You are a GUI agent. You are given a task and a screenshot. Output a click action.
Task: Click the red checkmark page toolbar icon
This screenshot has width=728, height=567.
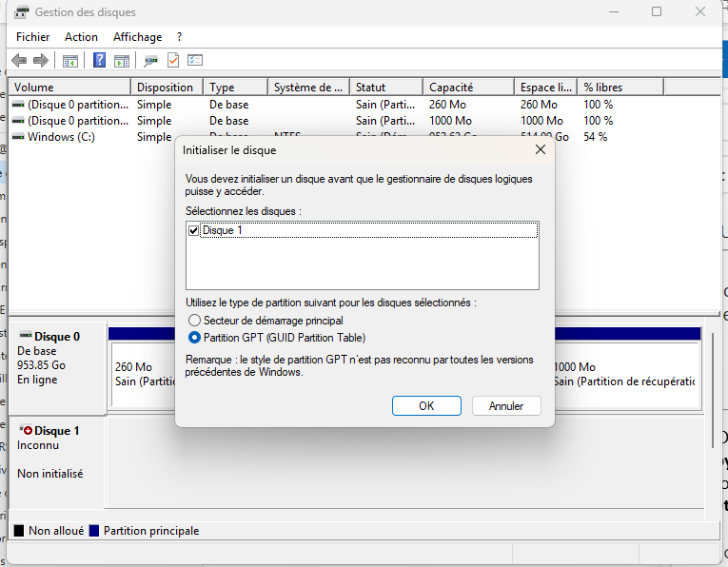pyautogui.click(x=173, y=61)
